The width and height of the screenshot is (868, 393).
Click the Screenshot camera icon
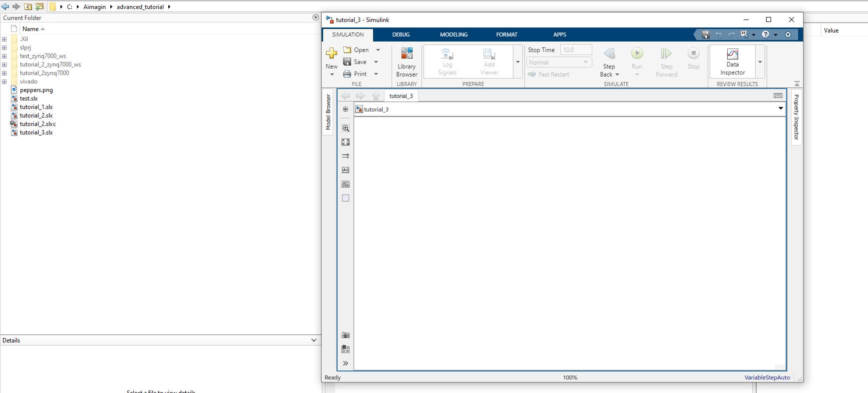point(346,335)
